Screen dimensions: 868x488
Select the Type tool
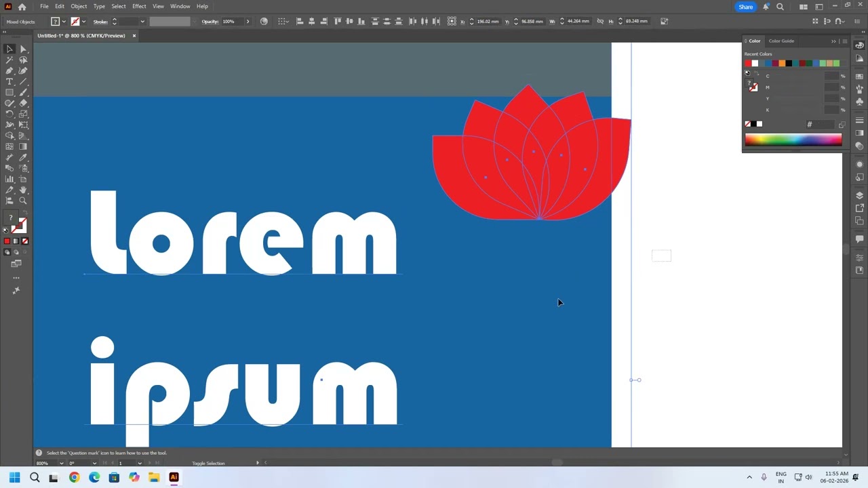point(9,81)
